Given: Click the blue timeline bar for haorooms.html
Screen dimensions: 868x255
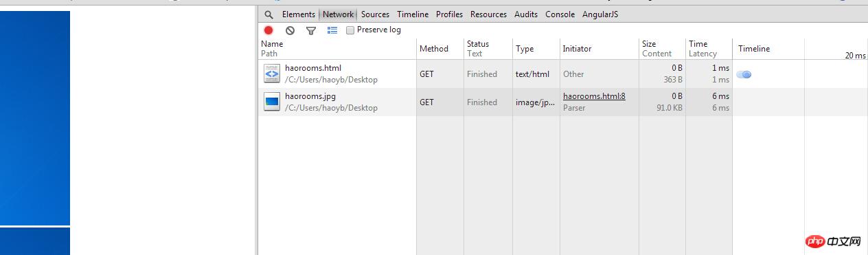Looking at the screenshot, I should [x=744, y=74].
